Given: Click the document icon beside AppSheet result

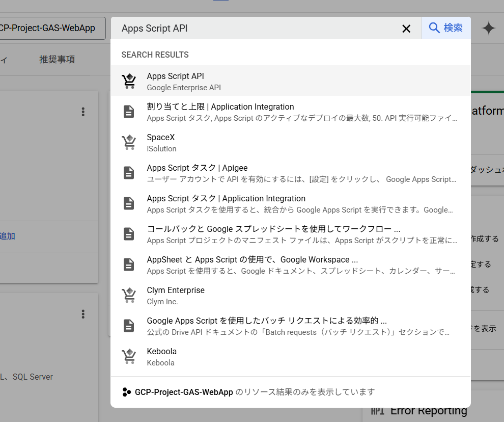Looking at the screenshot, I should 129,265.
